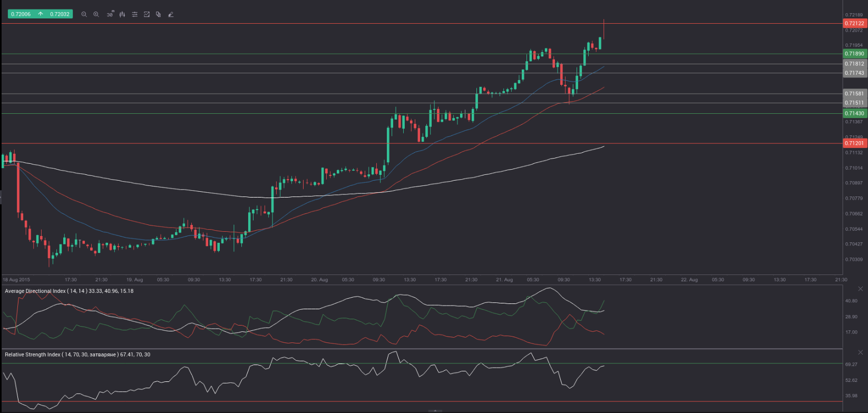Select the drawing pencil tool
Viewport: 868px width, 413px height.
[170, 15]
